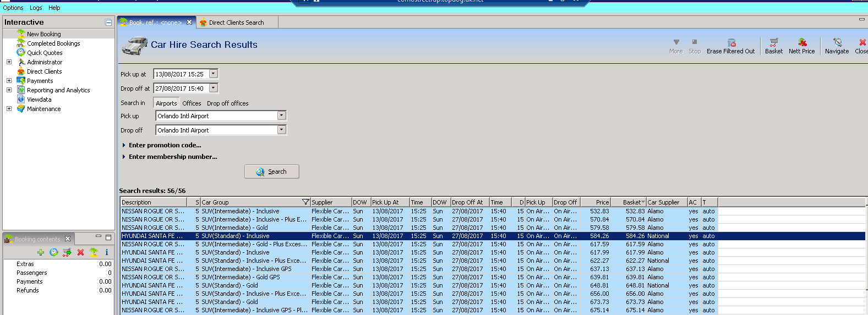Click the Supplier column header
The image size is (868, 315).
pyautogui.click(x=331, y=202)
